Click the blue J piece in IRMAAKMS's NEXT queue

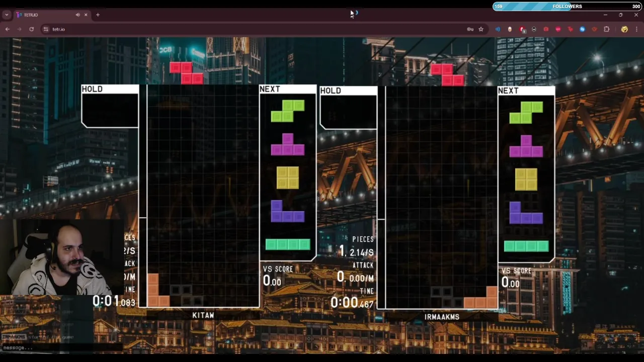[x=526, y=213]
